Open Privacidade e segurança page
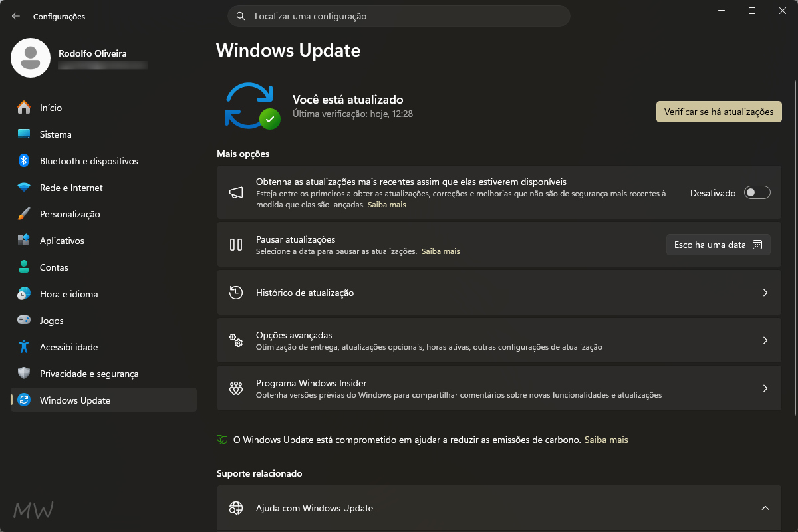Viewport: 798px width, 532px height. [104, 374]
